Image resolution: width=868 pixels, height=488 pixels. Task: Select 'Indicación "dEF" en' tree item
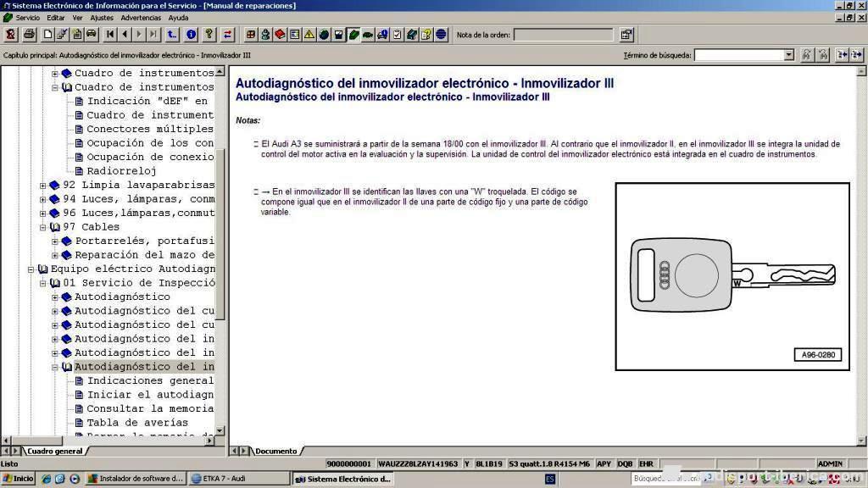[147, 102]
